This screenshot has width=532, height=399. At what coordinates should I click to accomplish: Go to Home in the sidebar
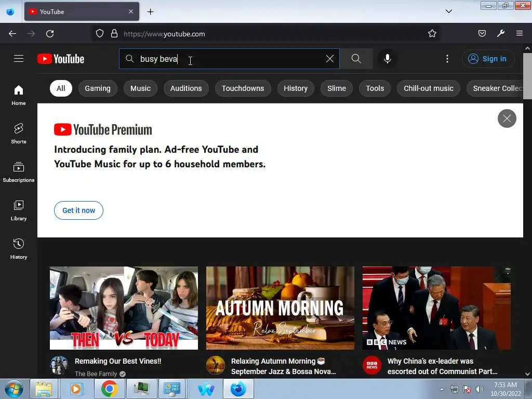[x=19, y=96]
